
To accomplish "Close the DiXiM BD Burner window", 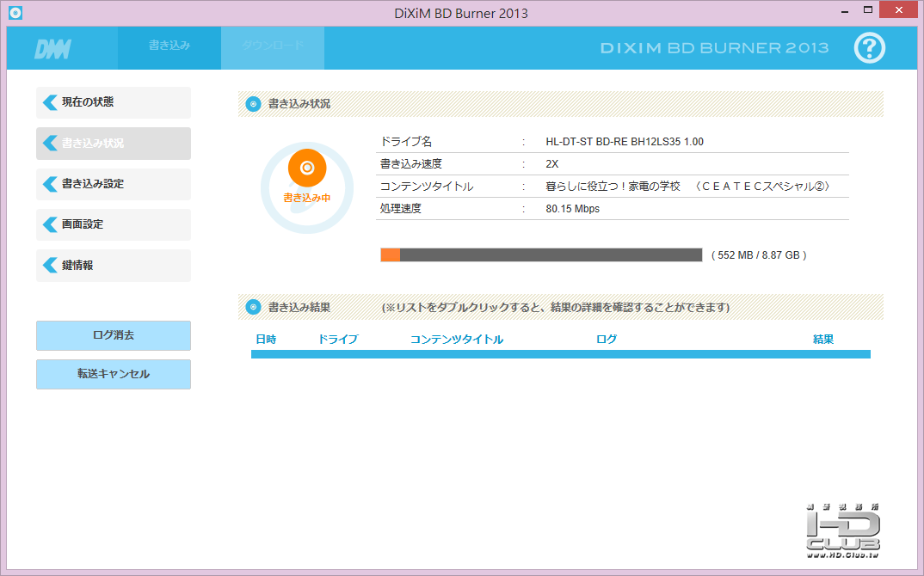I will (x=899, y=10).
